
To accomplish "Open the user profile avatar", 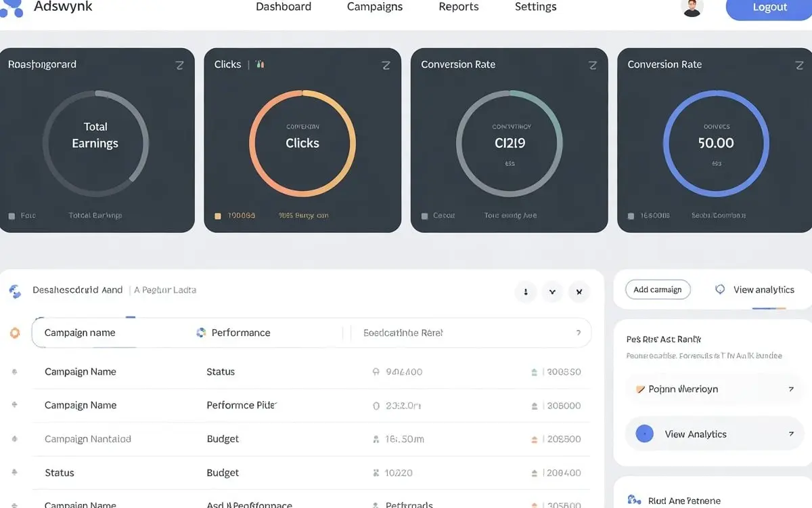I will (x=692, y=7).
